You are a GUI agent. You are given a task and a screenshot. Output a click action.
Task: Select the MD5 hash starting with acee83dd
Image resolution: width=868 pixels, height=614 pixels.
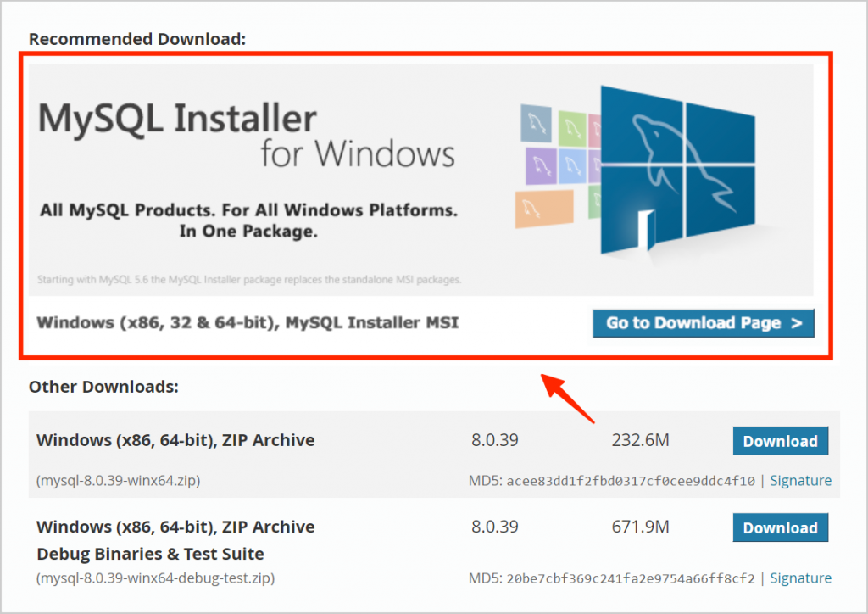tap(630, 481)
